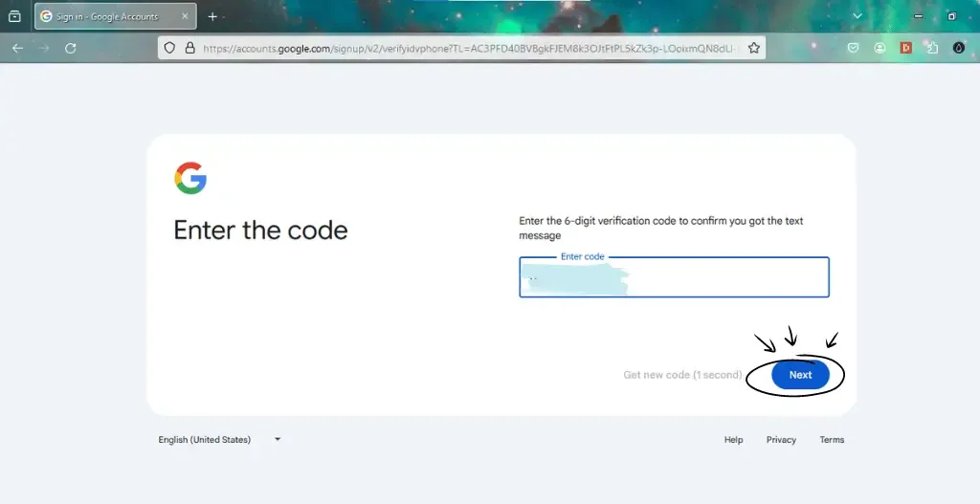Open the Save to Pocket icon
This screenshot has width=980, height=504.
pos(853,48)
